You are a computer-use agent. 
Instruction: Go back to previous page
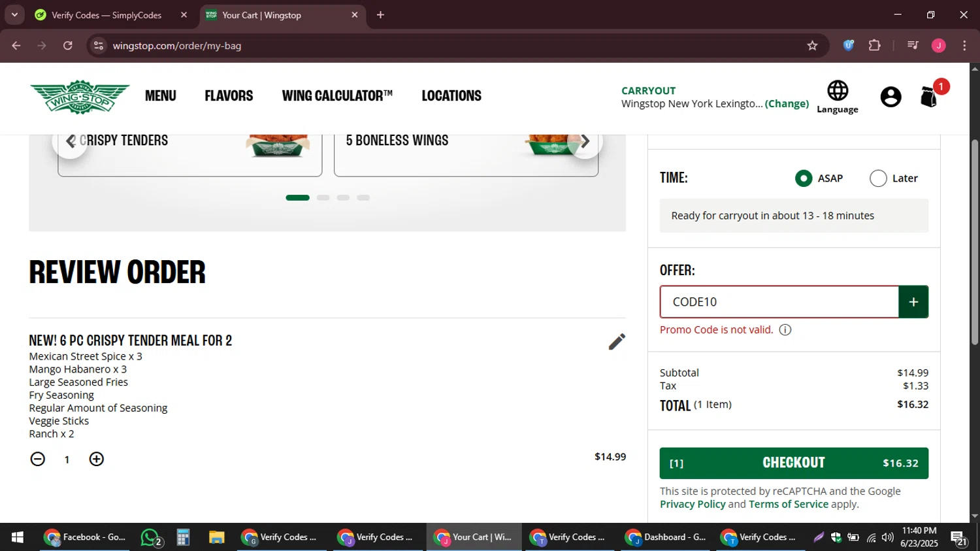tap(16, 46)
